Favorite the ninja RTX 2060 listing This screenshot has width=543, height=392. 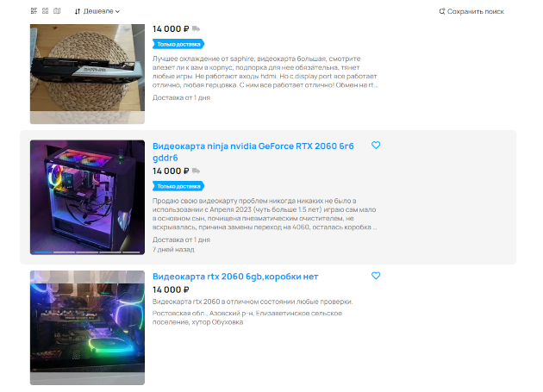[x=376, y=145]
